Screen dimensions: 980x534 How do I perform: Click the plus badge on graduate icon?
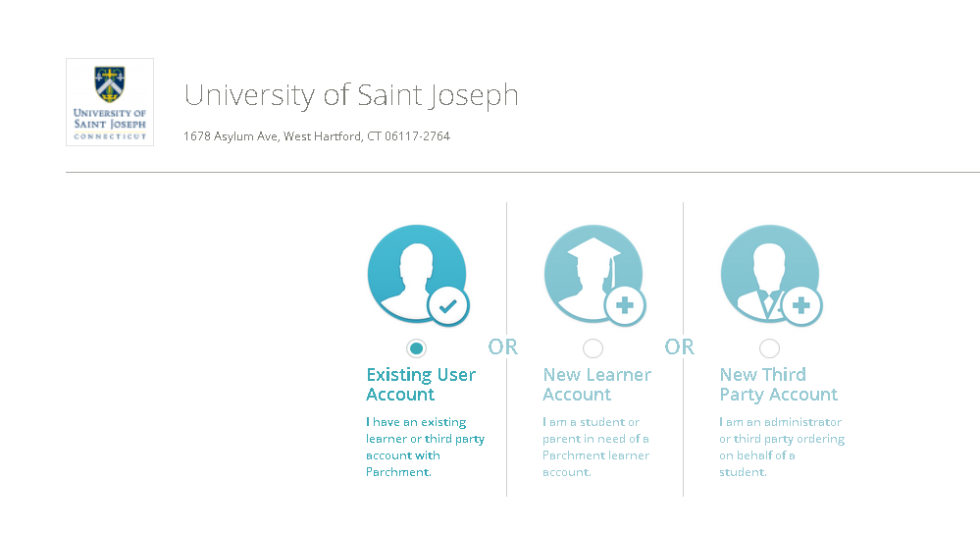(x=624, y=305)
